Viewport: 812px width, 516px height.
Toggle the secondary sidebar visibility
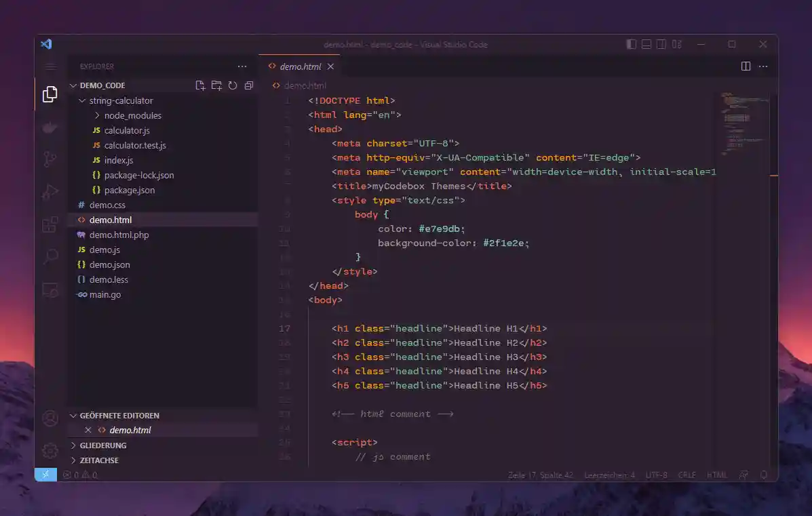click(x=661, y=45)
